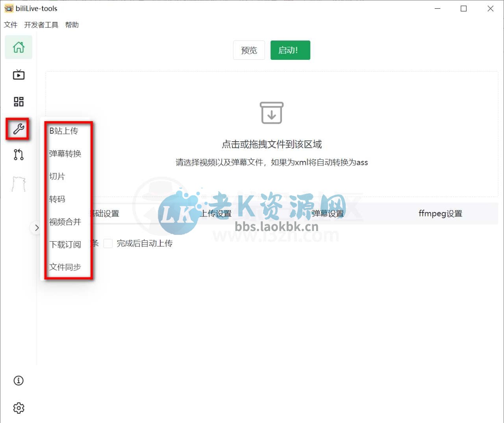Viewport: 504px width, 423px height.
Task: Click the archive download box icon
Action: pos(272,113)
